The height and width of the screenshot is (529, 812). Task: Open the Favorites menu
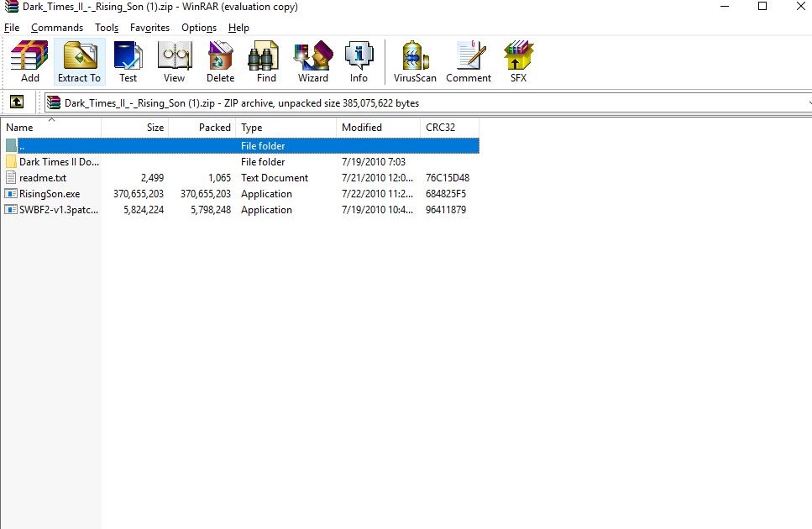[x=149, y=28]
